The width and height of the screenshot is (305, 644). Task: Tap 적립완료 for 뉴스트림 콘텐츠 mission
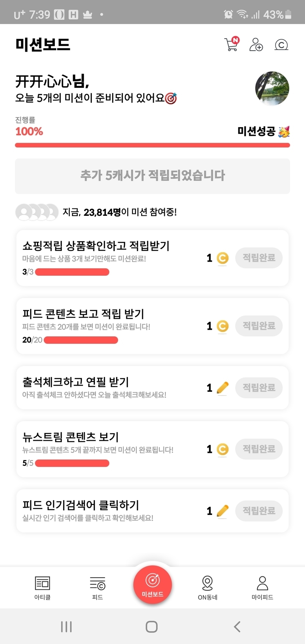tap(259, 449)
